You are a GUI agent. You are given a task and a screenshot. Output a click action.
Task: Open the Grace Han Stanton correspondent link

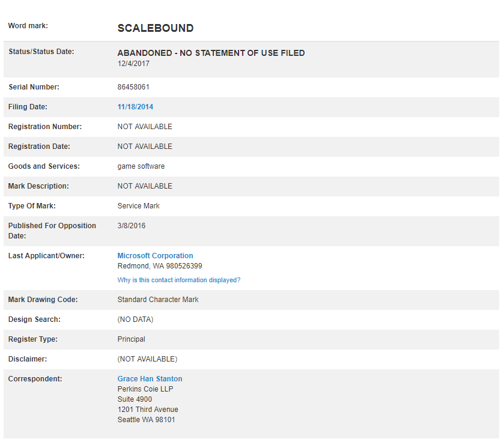(150, 379)
